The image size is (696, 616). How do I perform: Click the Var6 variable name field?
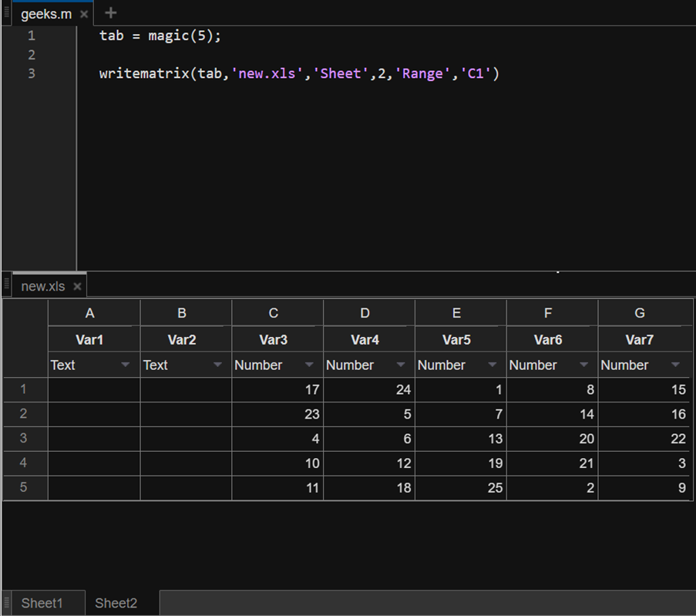pyautogui.click(x=548, y=339)
